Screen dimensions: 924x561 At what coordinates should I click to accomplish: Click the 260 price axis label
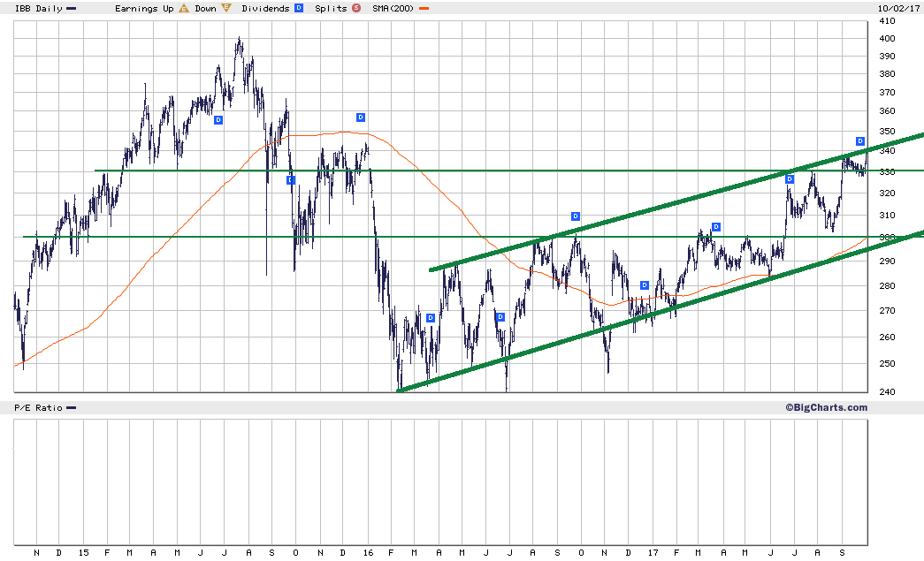[887, 337]
